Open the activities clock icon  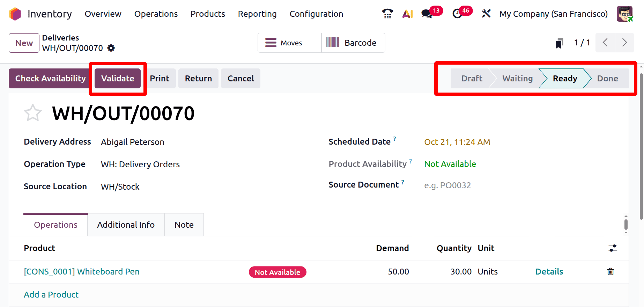457,14
